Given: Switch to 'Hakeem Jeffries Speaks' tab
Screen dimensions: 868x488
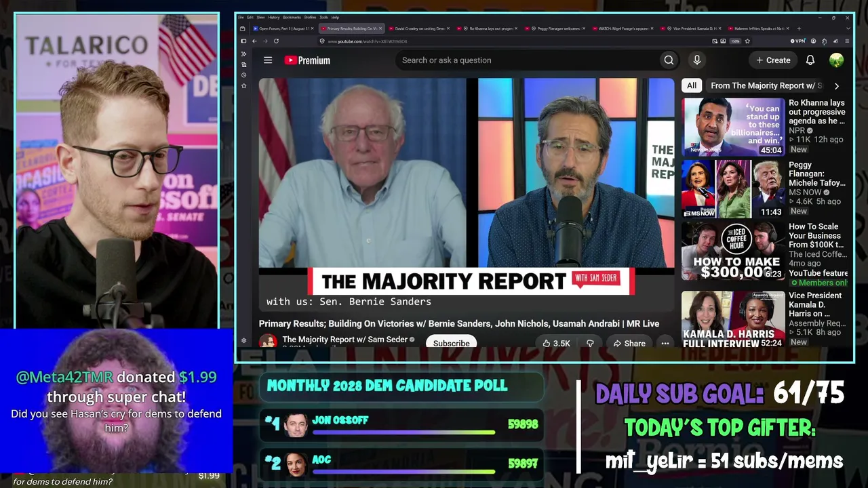Looking at the screenshot, I should tap(759, 28).
